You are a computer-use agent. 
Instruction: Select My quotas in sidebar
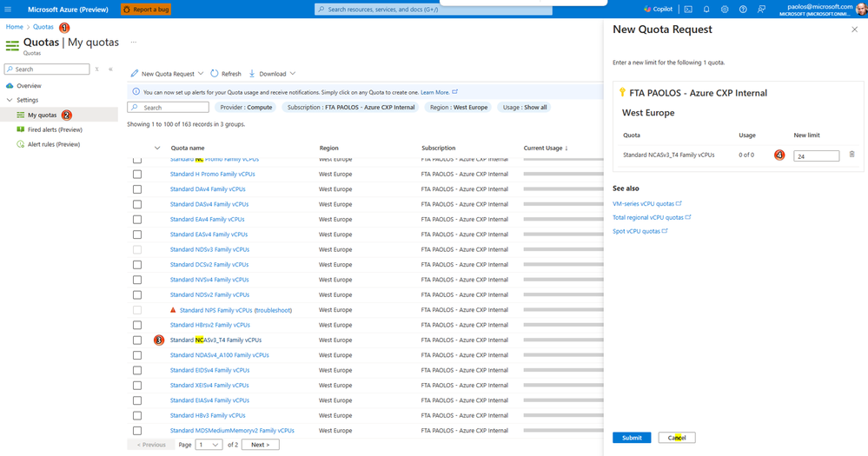coord(42,116)
